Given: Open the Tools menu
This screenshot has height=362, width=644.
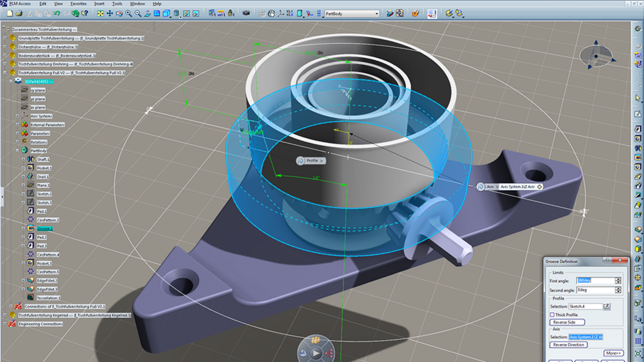Looking at the screenshot, I should coord(117,4).
